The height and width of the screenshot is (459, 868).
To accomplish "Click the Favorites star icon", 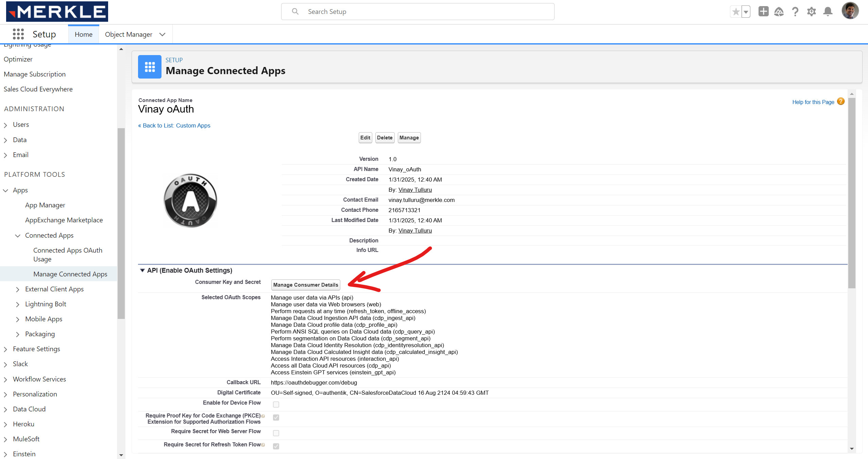I will point(736,12).
